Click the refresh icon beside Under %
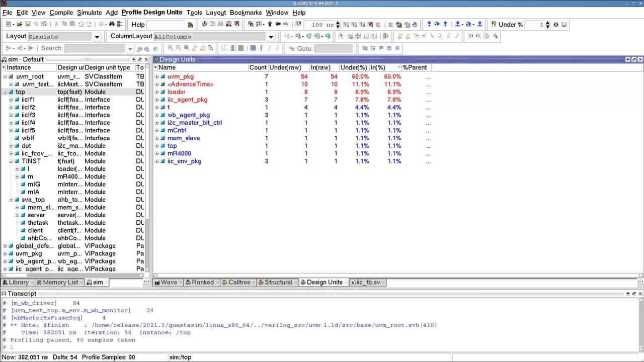The height and width of the screenshot is (362, 644). (556, 24)
